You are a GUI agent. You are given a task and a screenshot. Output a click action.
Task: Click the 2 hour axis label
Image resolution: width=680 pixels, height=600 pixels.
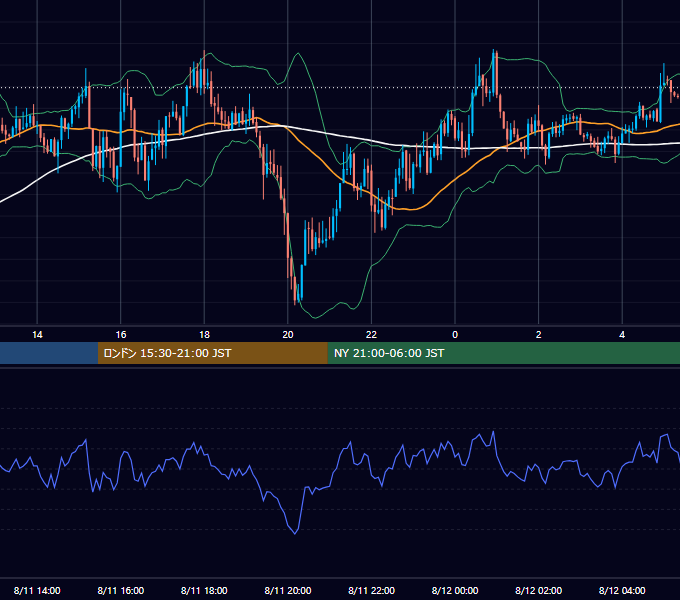(x=539, y=335)
